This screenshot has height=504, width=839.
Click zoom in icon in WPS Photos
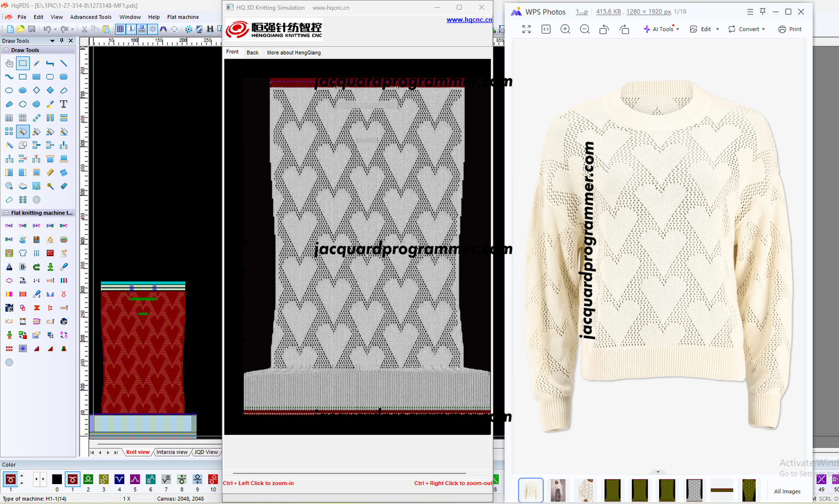click(565, 29)
